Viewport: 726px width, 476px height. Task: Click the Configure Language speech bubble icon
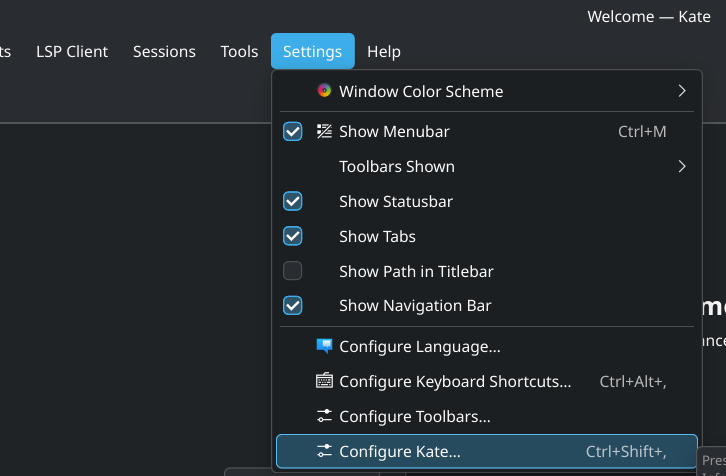(324, 346)
